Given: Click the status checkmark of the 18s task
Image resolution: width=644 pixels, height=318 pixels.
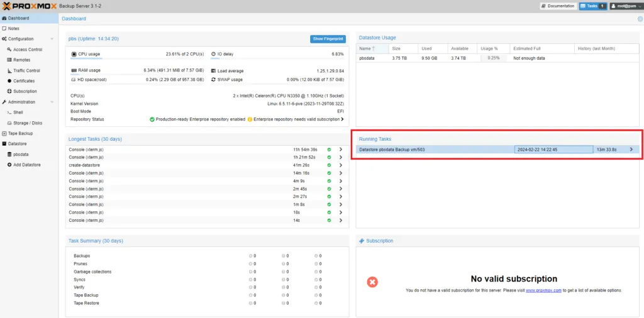Looking at the screenshot, I should (329, 212).
